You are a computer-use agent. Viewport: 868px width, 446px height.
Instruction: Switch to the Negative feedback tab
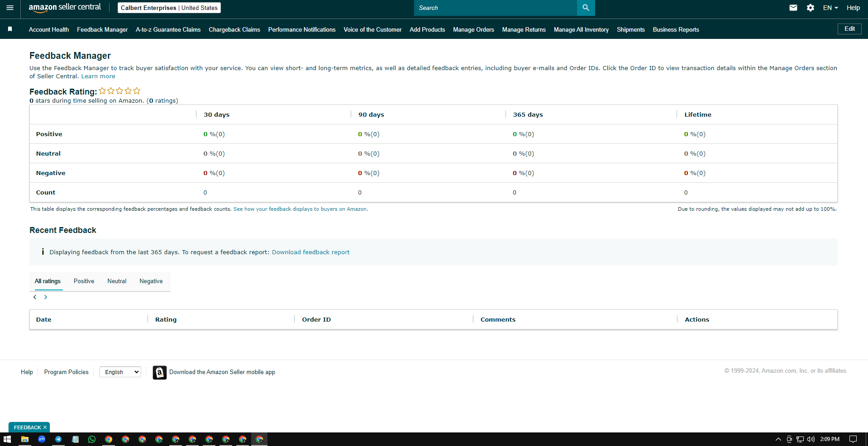pyautogui.click(x=151, y=281)
